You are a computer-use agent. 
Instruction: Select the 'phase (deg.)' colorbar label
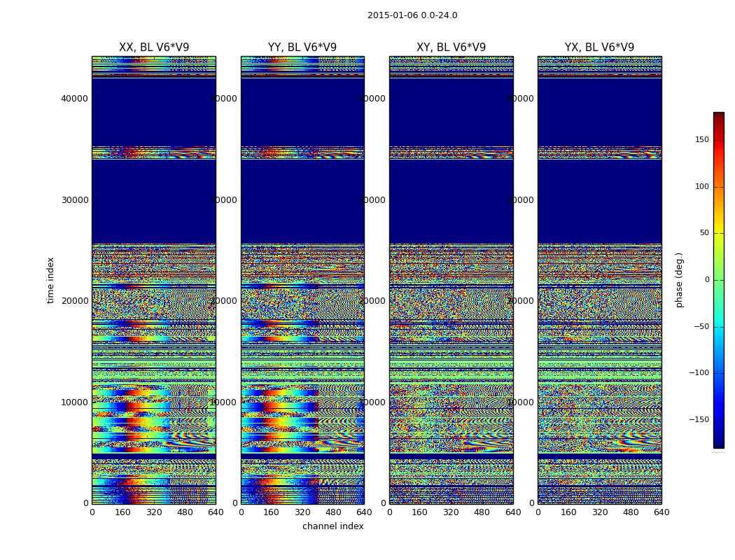(679, 280)
